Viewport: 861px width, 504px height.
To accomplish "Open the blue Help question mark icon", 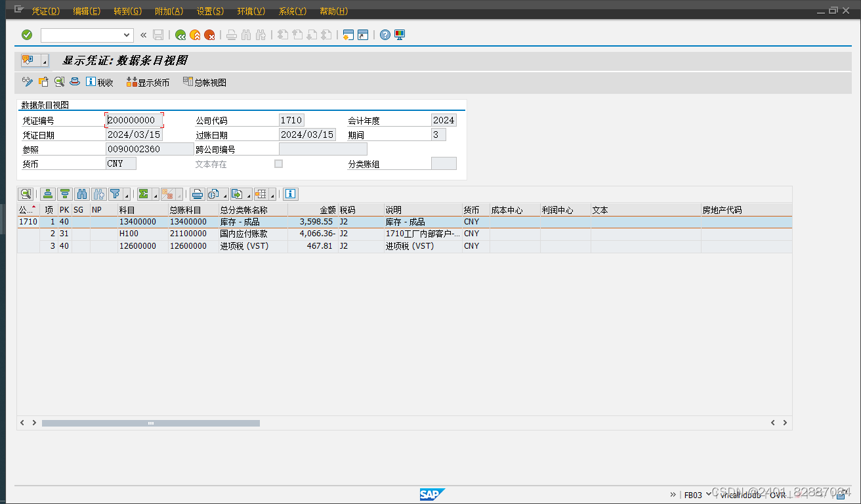I will coord(385,35).
